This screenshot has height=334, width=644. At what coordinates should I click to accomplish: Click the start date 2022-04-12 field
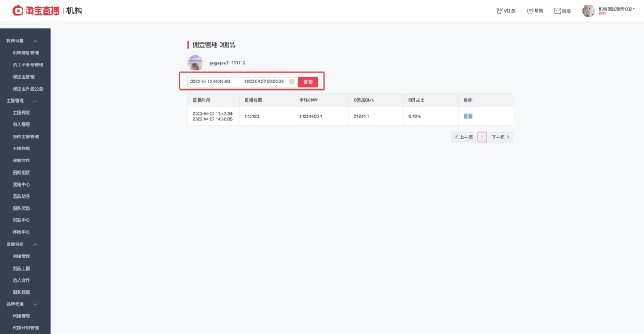pos(210,82)
